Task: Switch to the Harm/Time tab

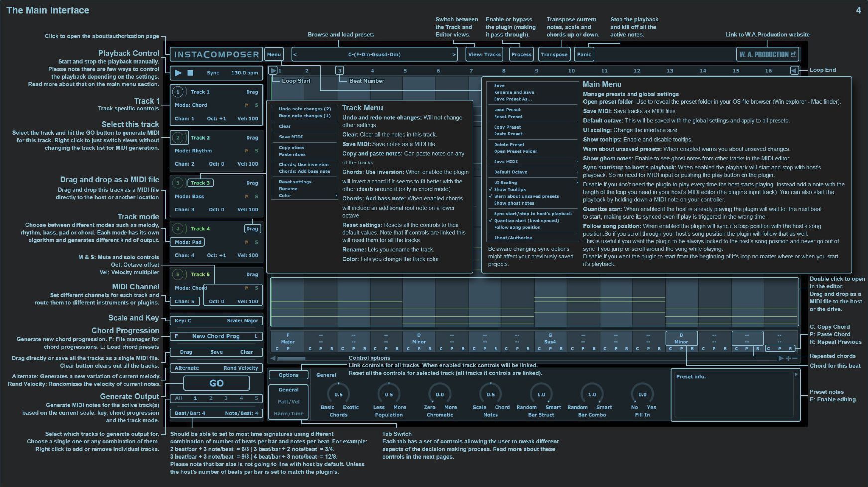Action: pos(289,414)
